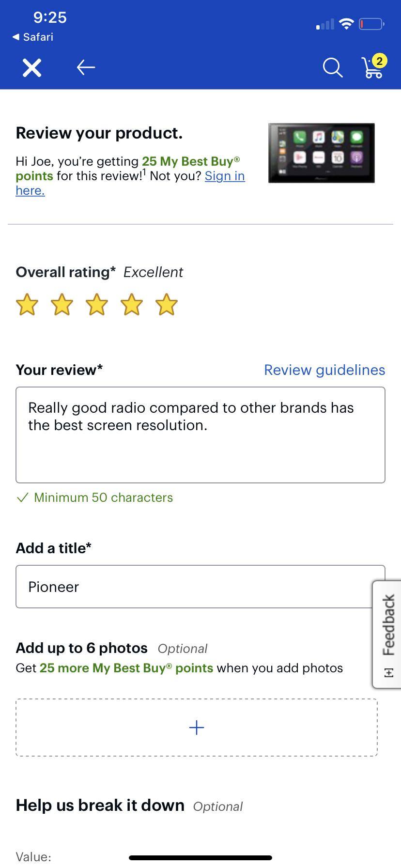The width and height of the screenshot is (401, 868).
Task: Click the cart item count badge
Action: pyautogui.click(x=380, y=61)
